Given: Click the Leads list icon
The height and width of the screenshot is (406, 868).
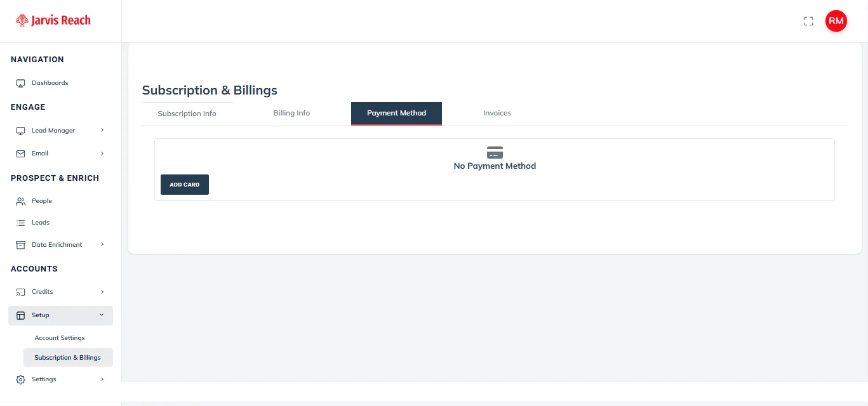Looking at the screenshot, I should (20, 223).
